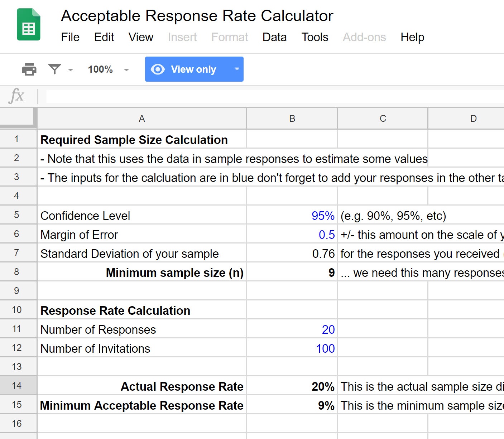The height and width of the screenshot is (439, 504).
Task: Click into the formula bar field
Action: pos(275,96)
